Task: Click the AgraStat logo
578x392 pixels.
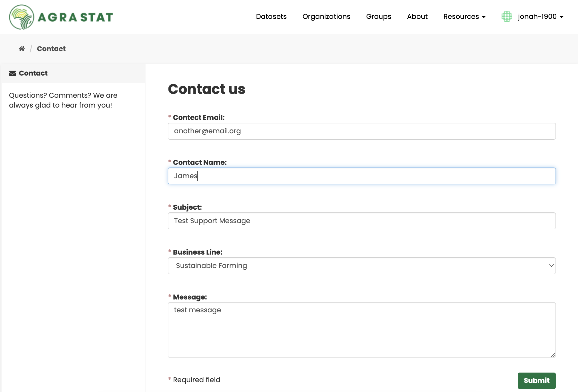Action: [61, 17]
